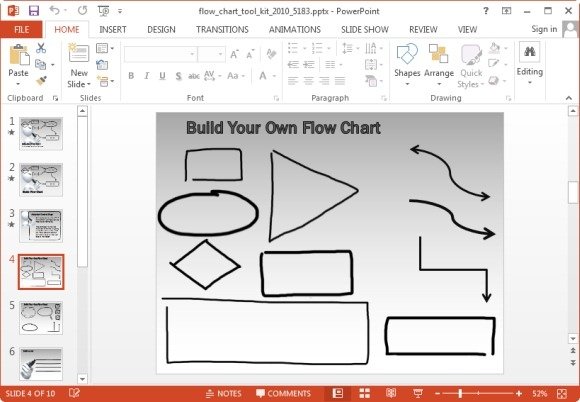The image size is (580, 402).
Task: Open Shape Fill paint bucket
Action: point(495,48)
